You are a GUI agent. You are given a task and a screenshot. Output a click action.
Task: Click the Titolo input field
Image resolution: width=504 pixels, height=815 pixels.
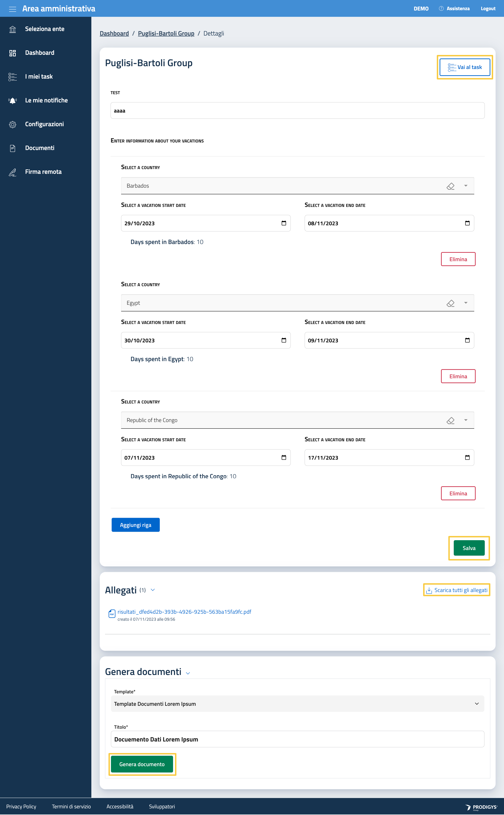pos(297,739)
